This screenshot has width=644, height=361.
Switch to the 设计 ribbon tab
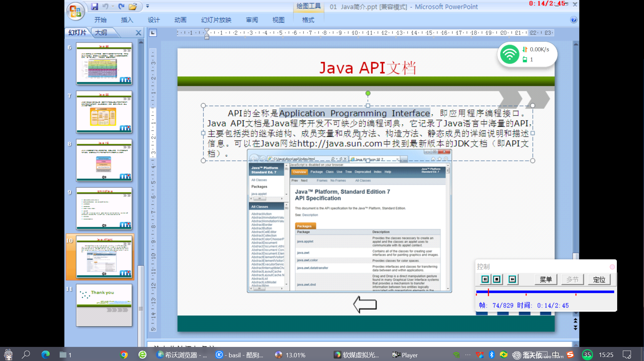coord(154,20)
